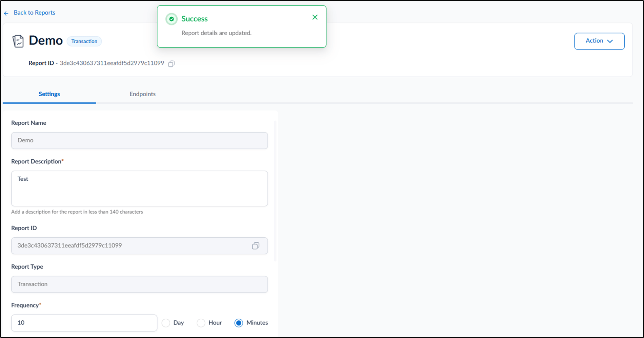Click the 140 characters hint text

pos(77,212)
